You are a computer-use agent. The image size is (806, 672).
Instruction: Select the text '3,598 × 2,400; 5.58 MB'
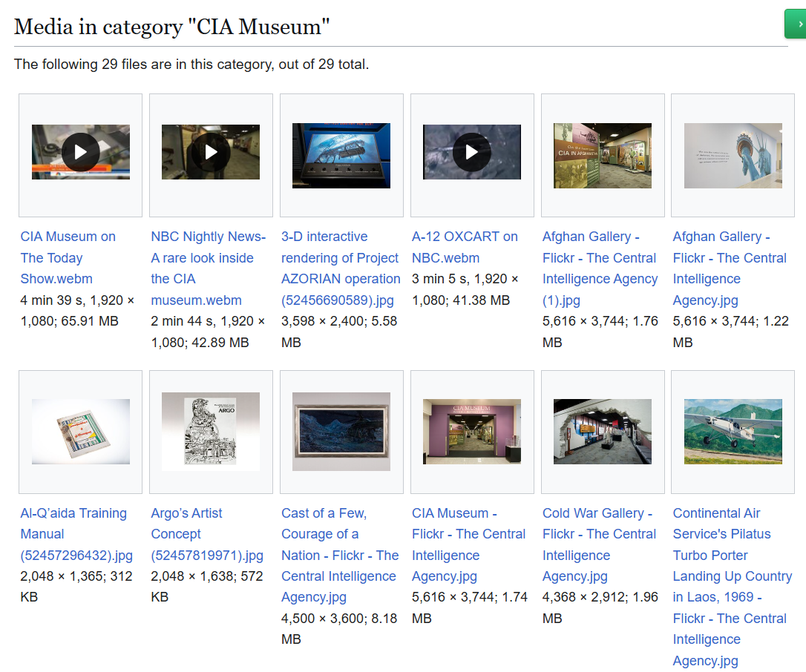339,332
